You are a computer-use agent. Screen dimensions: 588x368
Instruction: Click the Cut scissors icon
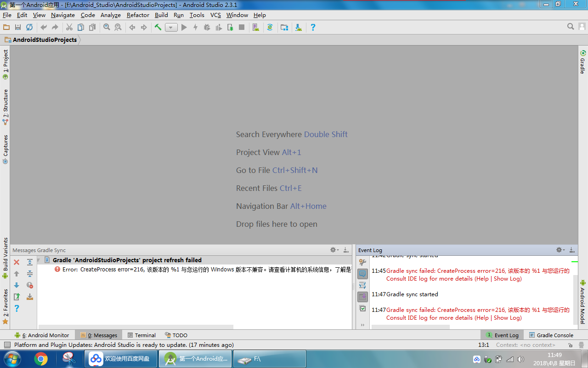coord(69,28)
